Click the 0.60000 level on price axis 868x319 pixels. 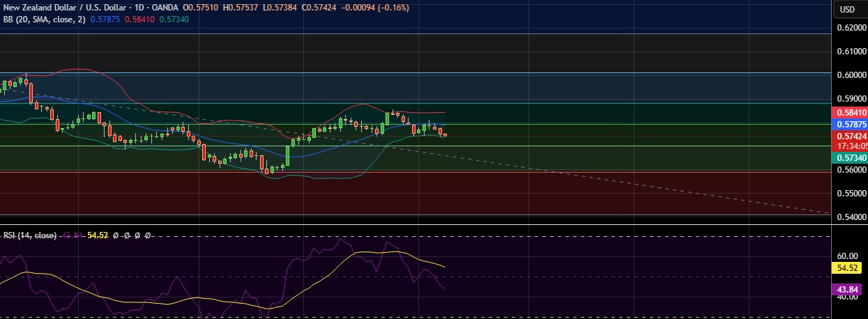[x=849, y=75]
